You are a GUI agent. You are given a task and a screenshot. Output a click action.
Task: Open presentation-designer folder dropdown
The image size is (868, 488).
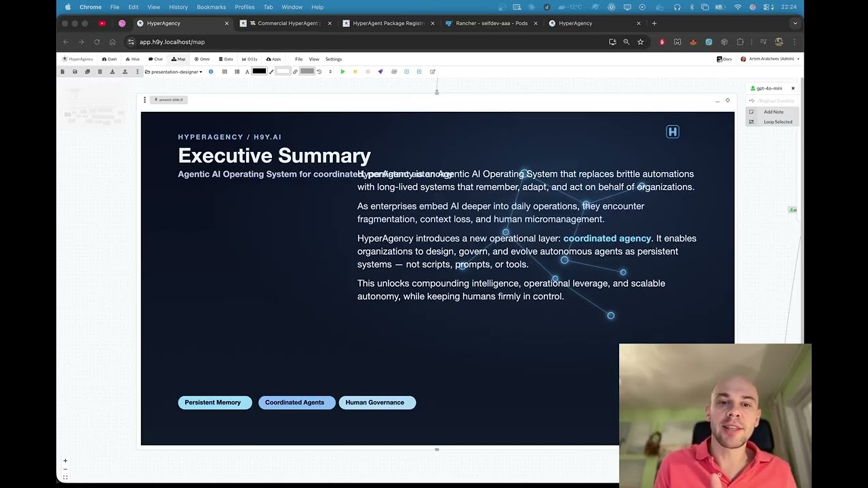(174, 71)
